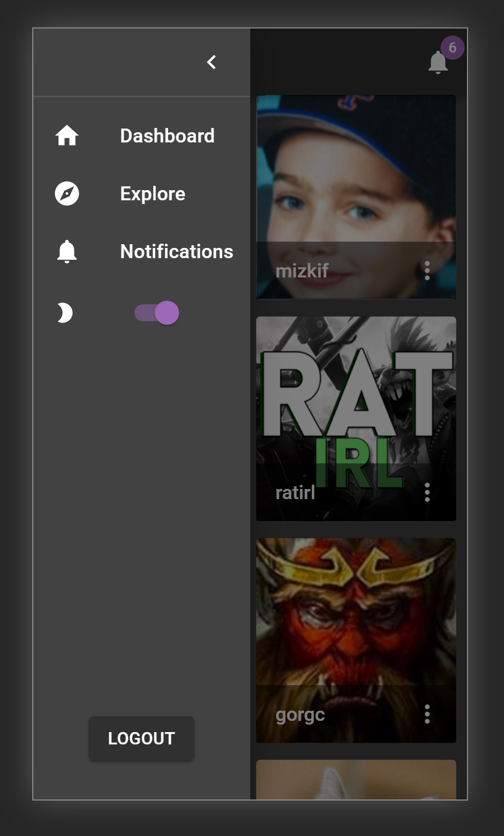Viewport: 504px width, 836px height.
Task: Click the gorgc channel name
Action: pos(300,715)
